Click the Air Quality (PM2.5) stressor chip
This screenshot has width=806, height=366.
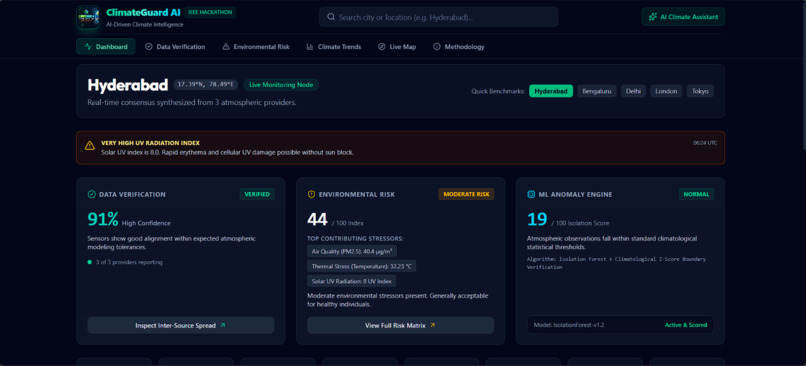(352, 251)
